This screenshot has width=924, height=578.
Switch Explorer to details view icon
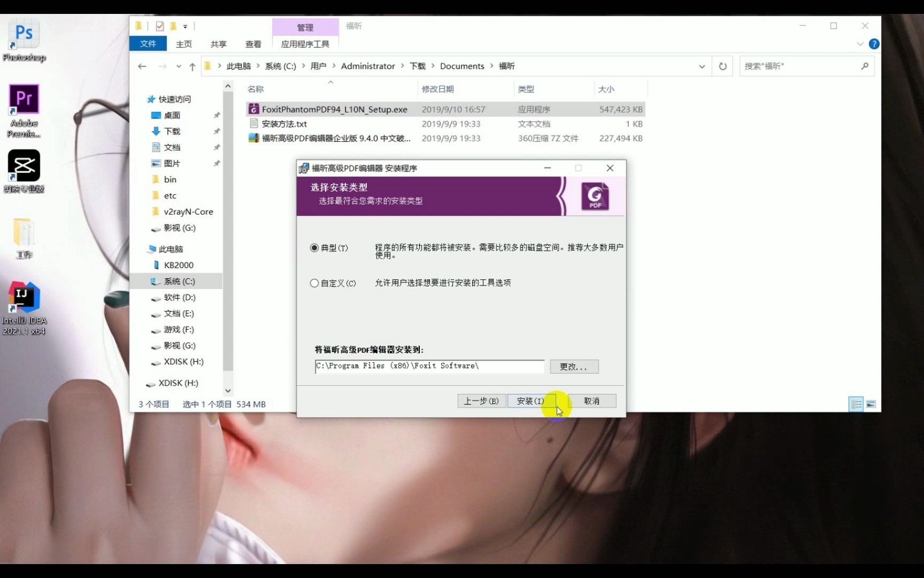click(x=856, y=404)
